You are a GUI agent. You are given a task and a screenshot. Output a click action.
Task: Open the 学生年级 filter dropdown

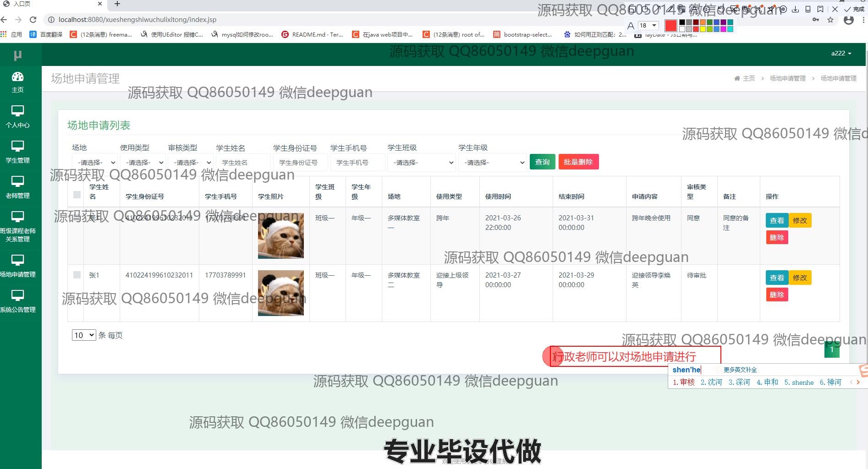492,163
